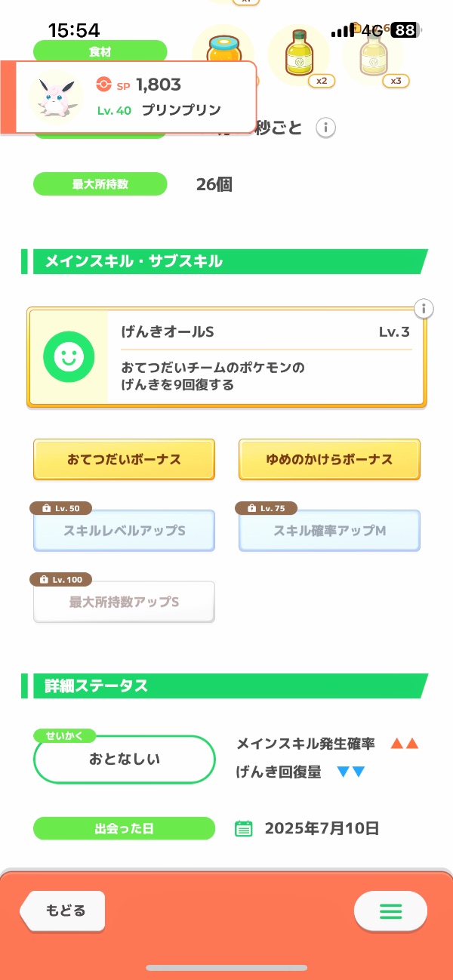Tap locked 最大所持数アップS sub skill
Screen dimensions: 453x980
pyautogui.click(x=124, y=602)
